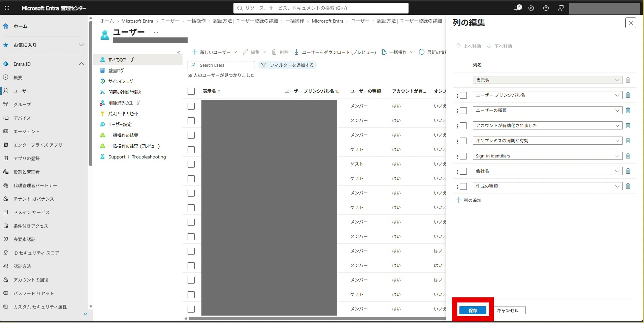Open the settings gear icon
This screenshot has width=644, height=323.
(531, 8)
